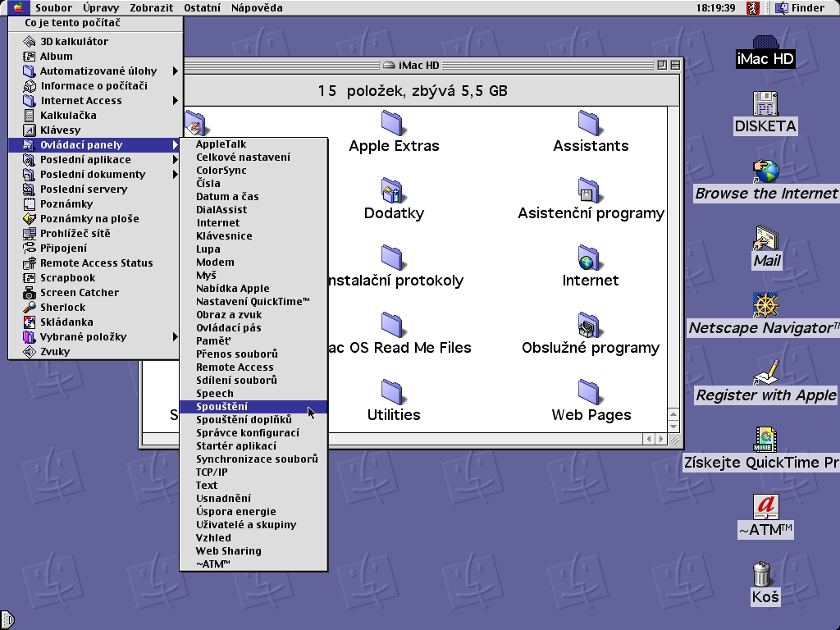
Task: Click the horizontal scrollbar left arrow
Action: pyautogui.click(x=650, y=440)
